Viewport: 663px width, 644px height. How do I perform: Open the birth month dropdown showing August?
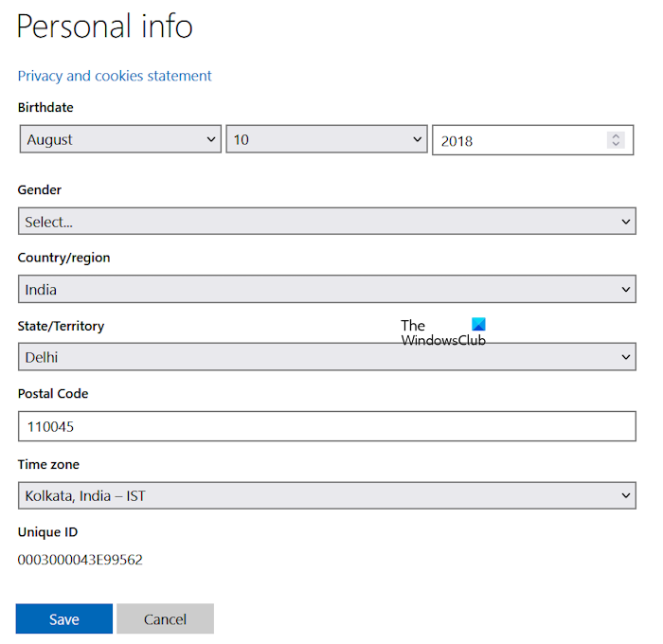coord(120,139)
